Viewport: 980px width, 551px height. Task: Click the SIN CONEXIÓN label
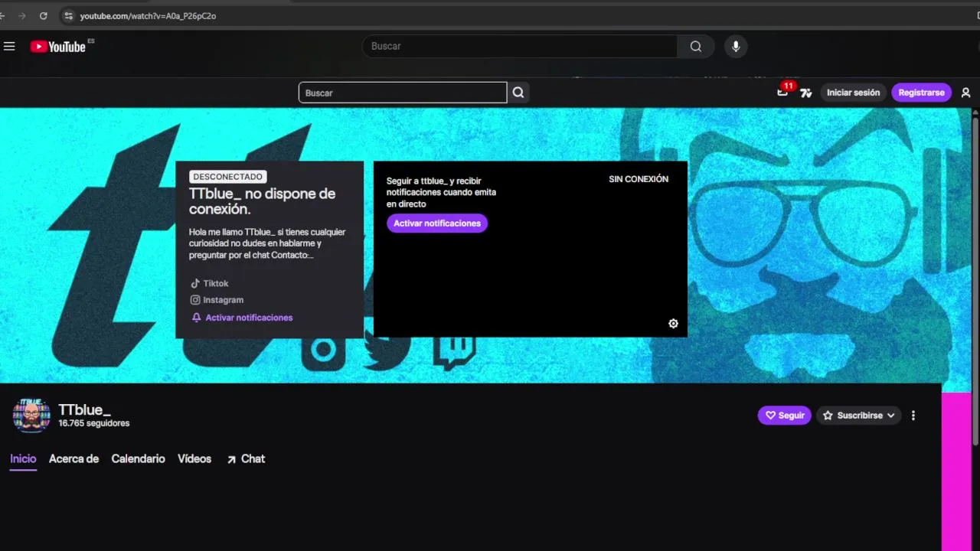point(639,179)
